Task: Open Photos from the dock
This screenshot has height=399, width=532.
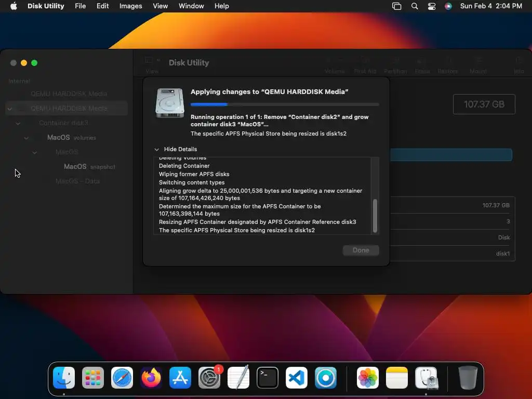Action: pyautogui.click(x=368, y=378)
